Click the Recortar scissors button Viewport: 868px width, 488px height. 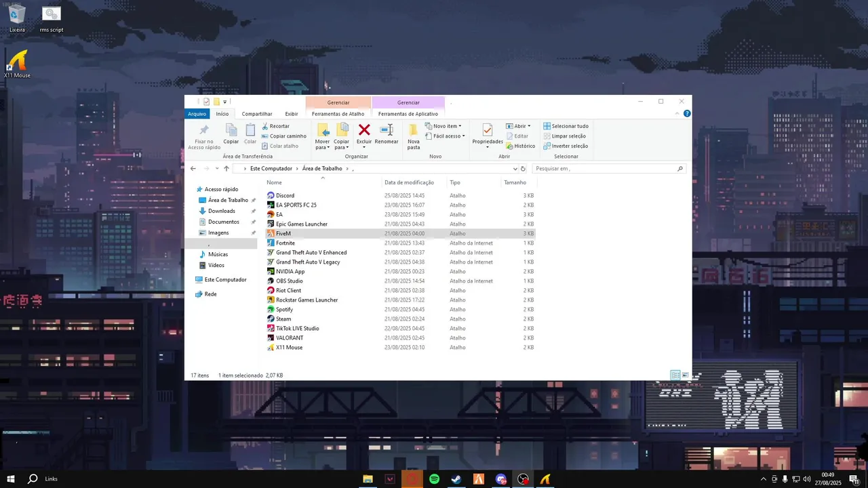[x=275, y=126]
